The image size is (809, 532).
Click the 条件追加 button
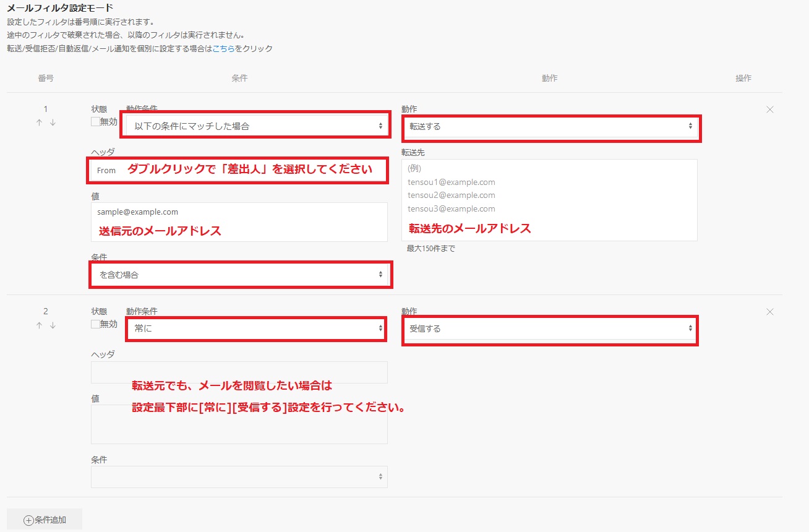click(45, 520)
